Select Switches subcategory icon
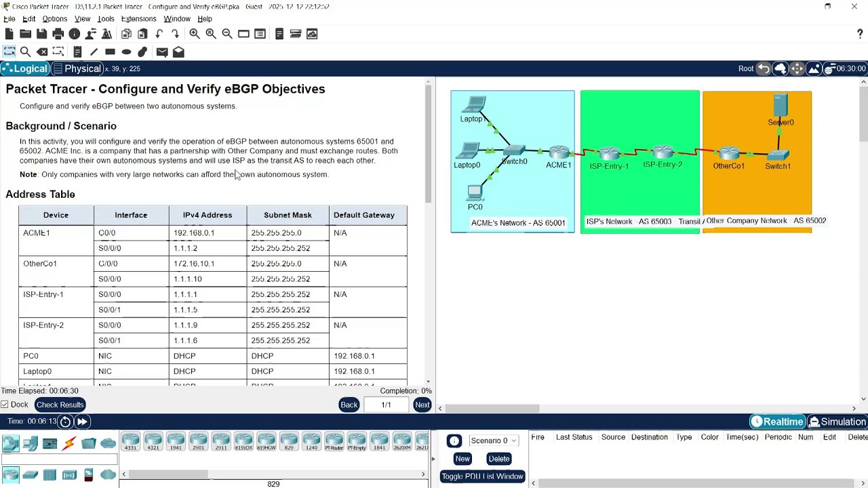Image resolution: width=868 pixels, height=488 pixels. point(30,474)
